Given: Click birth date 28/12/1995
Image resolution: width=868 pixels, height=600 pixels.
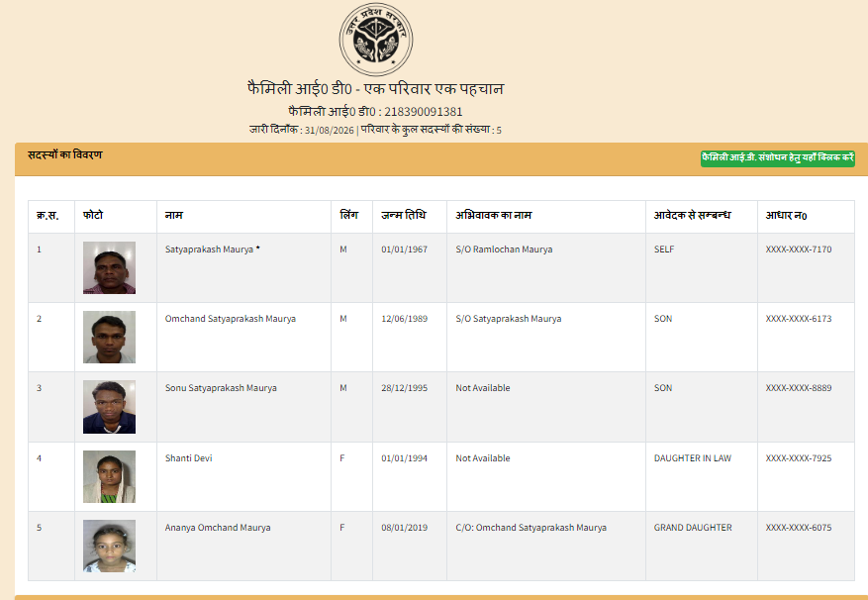Looking at the screenshot, I should [404, 388].
